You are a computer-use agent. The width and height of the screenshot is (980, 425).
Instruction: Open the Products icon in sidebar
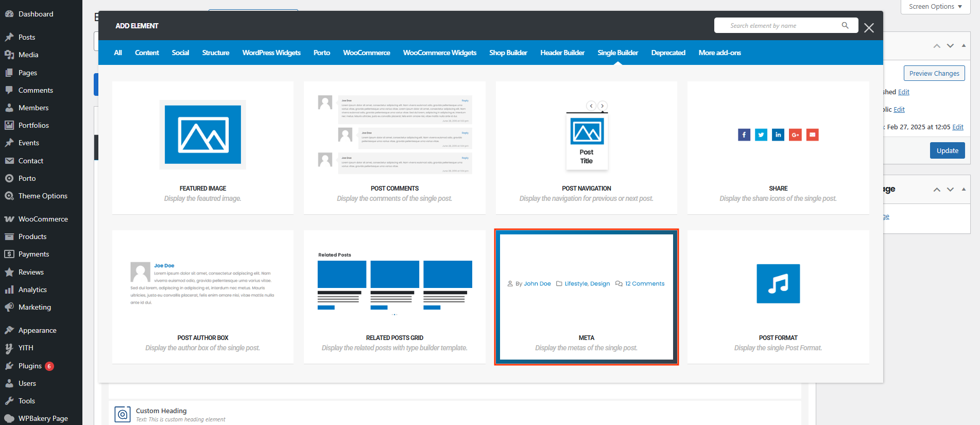(x=9, y=236)
